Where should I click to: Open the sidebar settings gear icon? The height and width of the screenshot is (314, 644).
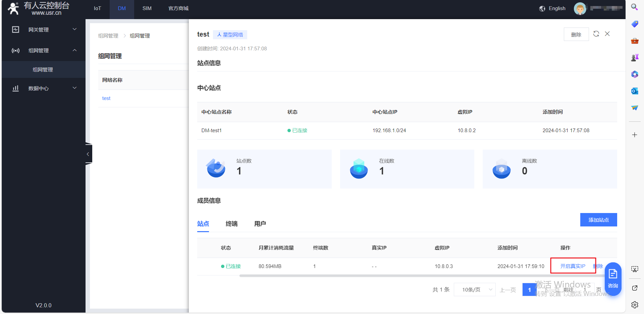[x=634, y=305]
